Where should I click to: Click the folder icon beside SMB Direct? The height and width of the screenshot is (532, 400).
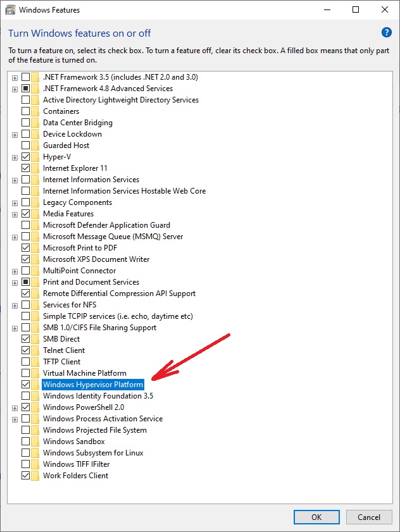[x=35, y=339]
